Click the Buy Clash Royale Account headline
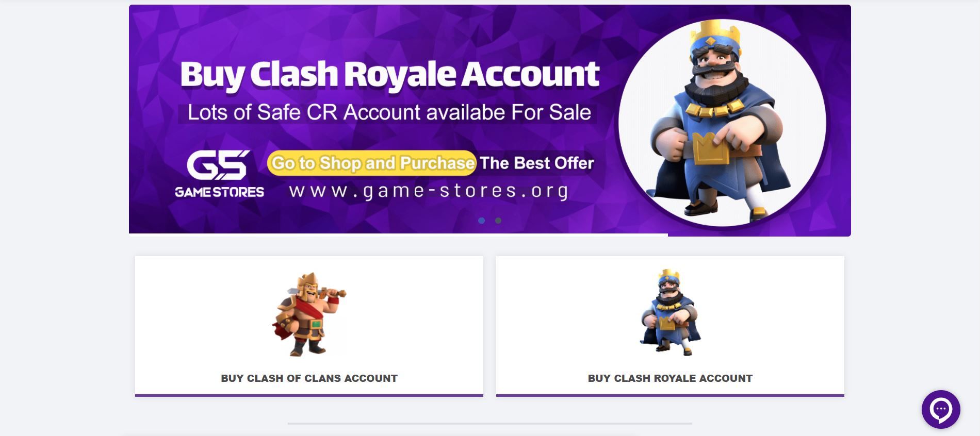Viewport: 980px width, 436px height. click(x=390, y=75)
